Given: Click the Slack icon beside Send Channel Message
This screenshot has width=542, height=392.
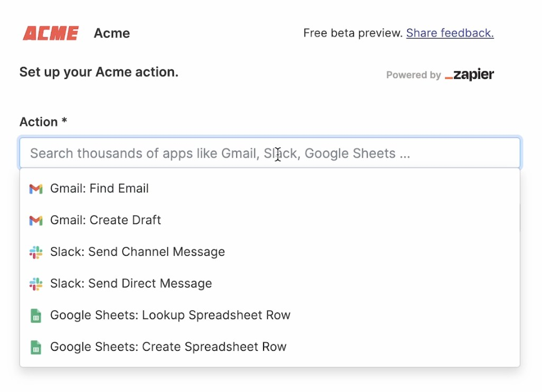Looking at the screenshot, I should pyautogui.click(x=36, y=253).
